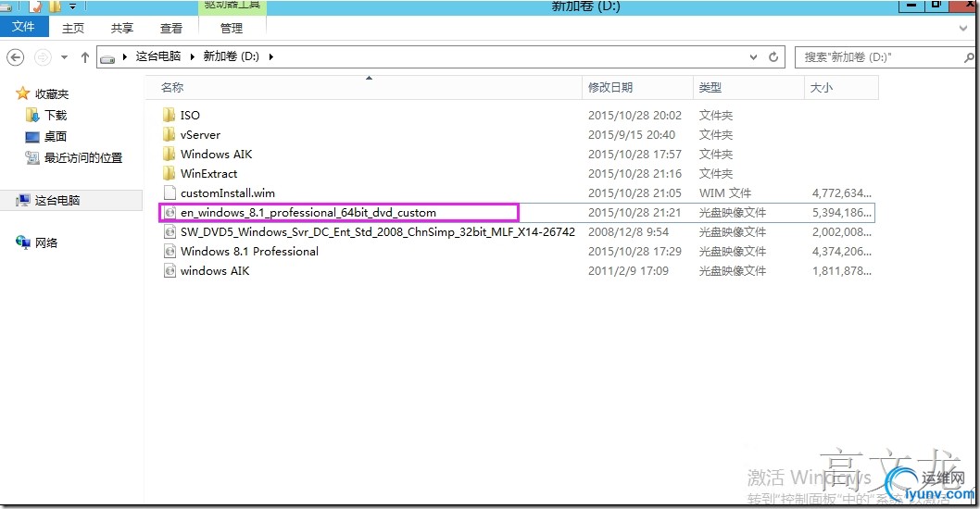The image size is (980, 509).
Task: Click the en_windows_8.1_professional disc image icon
Action: 170,212
